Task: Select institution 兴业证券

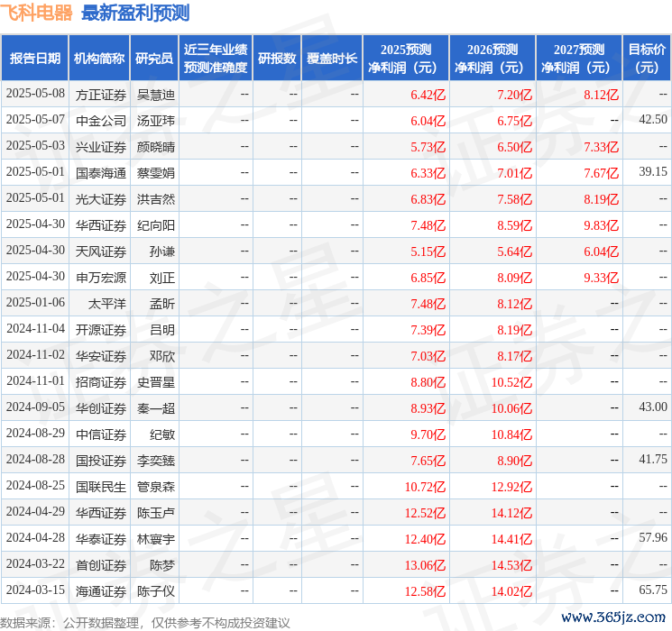Action: tap(101, 147)
